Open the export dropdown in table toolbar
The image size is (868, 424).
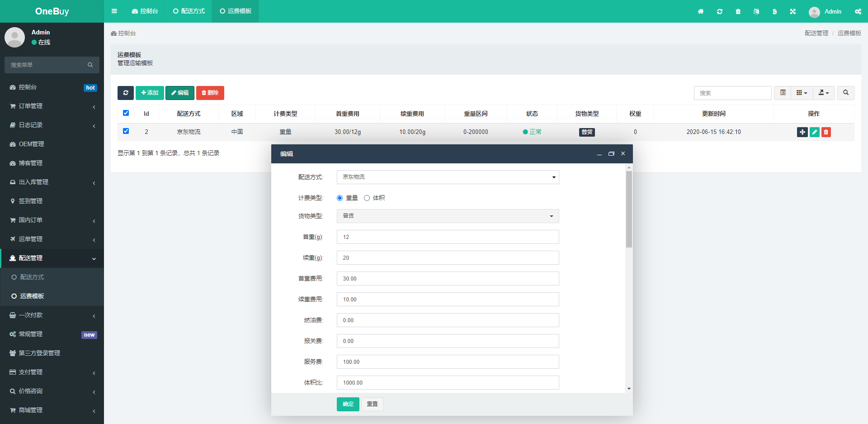coord(824,93)
